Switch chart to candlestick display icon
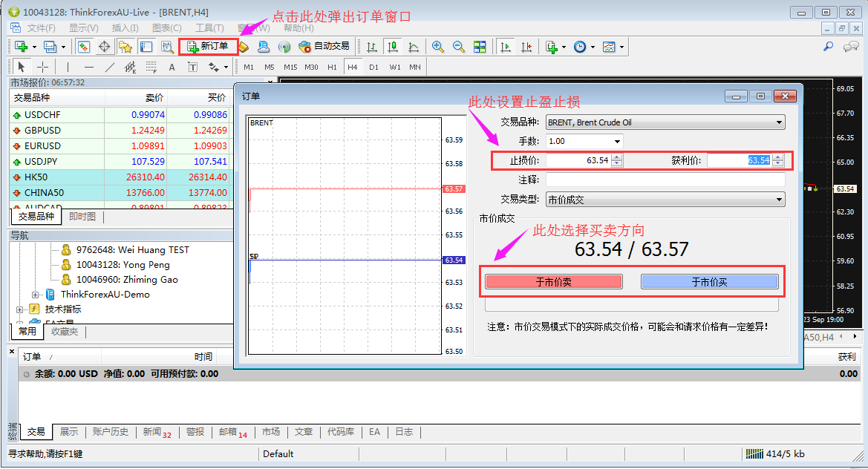The image size is (868, 469). coord(393,46)
